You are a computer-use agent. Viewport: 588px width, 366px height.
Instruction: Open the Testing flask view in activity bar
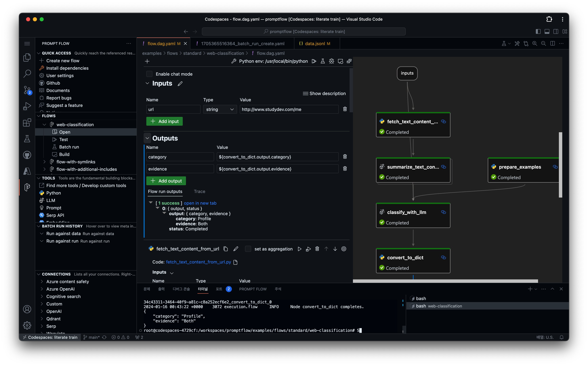pos(27,139)
